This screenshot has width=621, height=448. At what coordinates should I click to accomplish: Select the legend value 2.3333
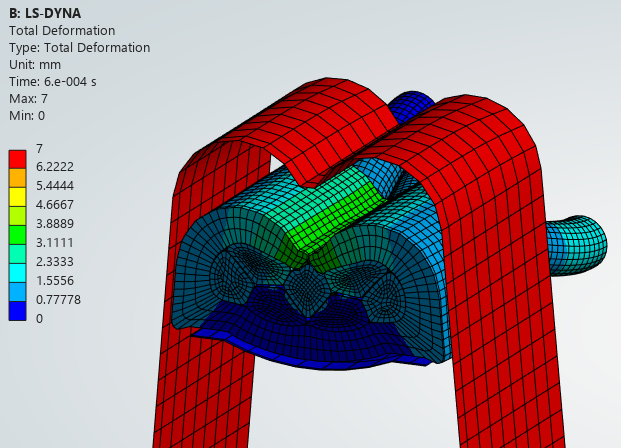click(x=55, y=262)
